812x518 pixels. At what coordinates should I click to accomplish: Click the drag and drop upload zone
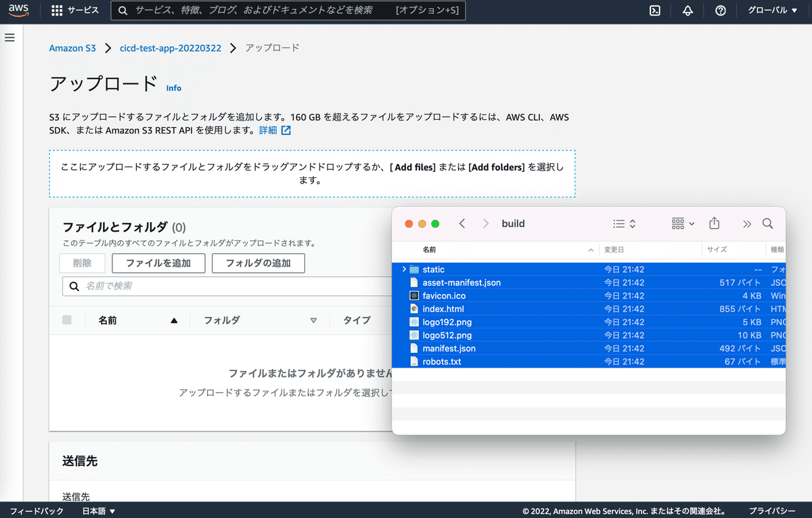[x=312, y=173]
